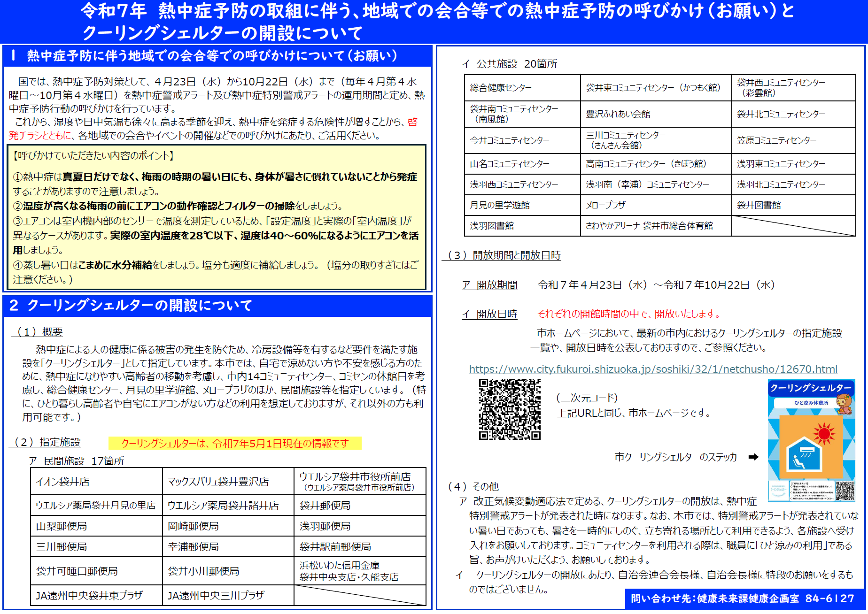
Task: Click the イ 開放日時 label
Action: click(x=490, y=314)
